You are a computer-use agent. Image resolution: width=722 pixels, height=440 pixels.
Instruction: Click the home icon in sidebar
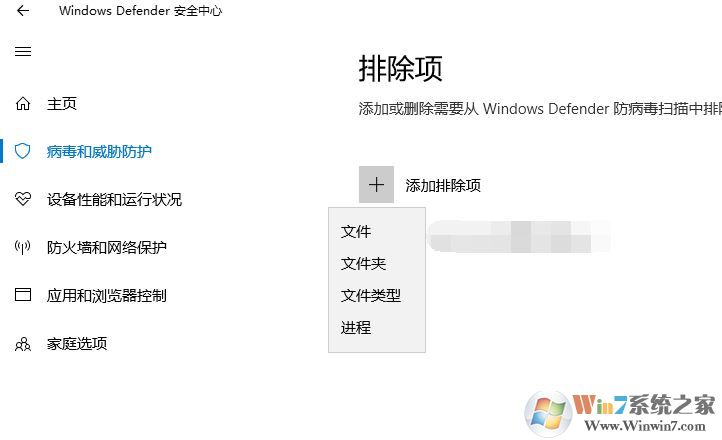click(x=23, y=104)
